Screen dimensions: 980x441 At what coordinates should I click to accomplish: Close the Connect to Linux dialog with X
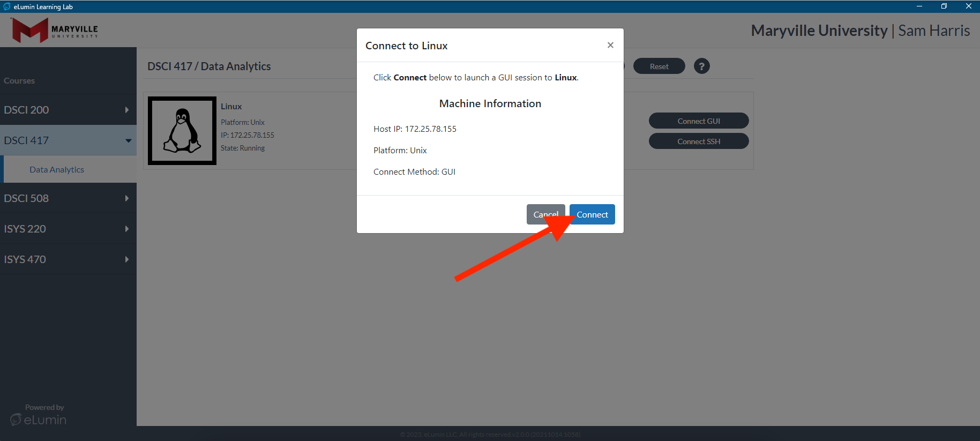pos(610,45)
